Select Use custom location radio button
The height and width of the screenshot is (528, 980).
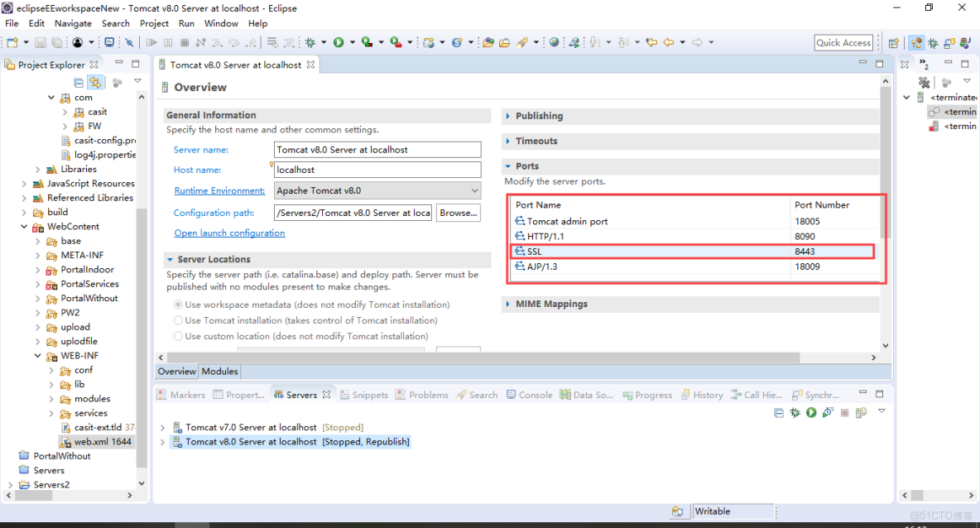click(x=178, y=336)
